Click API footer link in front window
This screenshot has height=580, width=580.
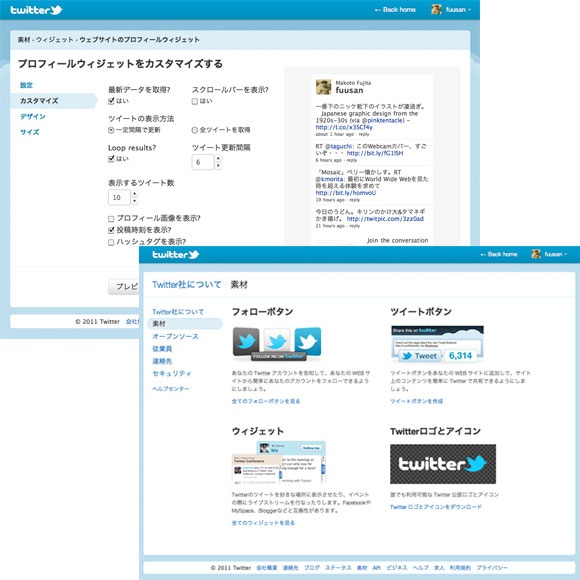coord(377,567)
